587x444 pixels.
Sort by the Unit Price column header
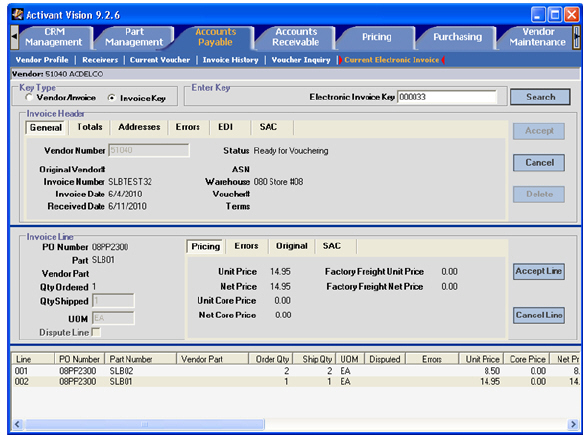coord(481,359)
